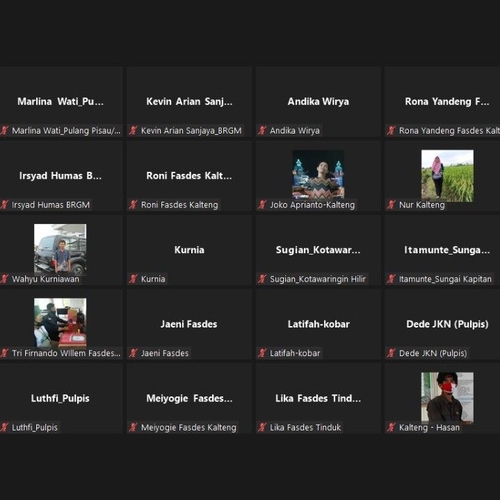Click muted mic icon beside Kalteng - Hasan
500x500 pixels.
[391, 427]
